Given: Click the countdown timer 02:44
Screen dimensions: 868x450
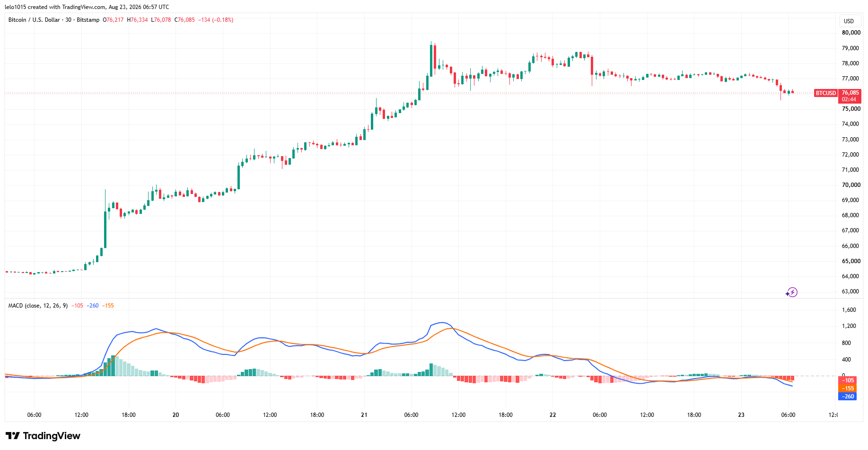Looking at the screenshot, I should (x=849, y=99).
